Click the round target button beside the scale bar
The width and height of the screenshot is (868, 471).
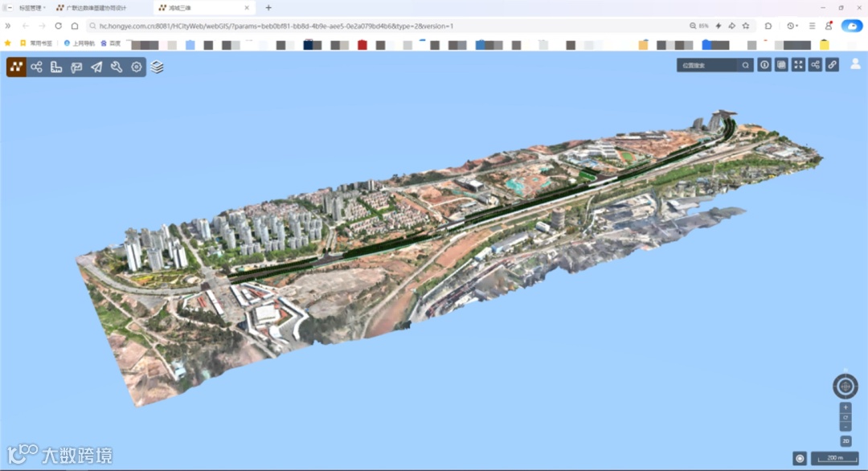800,458
